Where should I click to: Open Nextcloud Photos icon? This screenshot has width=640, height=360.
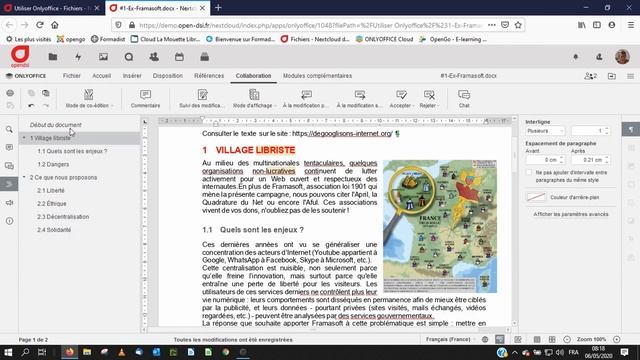103,57
